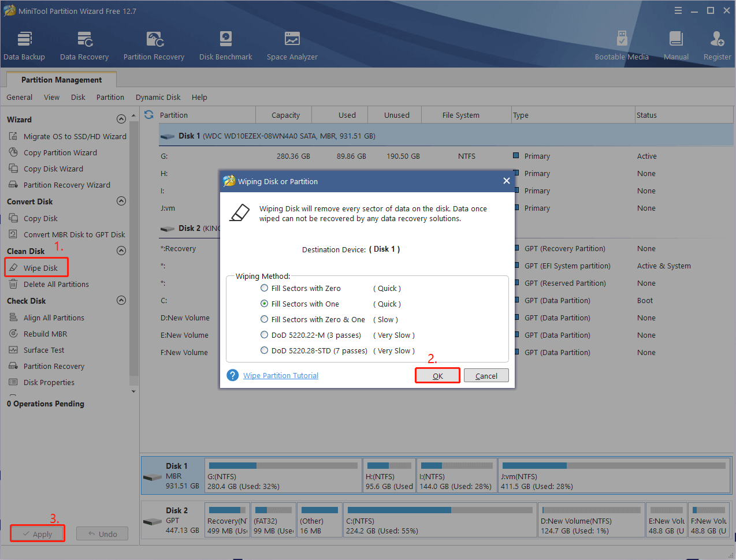This screenshot has height=560, width=736.
Task: Close the Wiping Disk or Partition dialog
Action: coord(507,181)
